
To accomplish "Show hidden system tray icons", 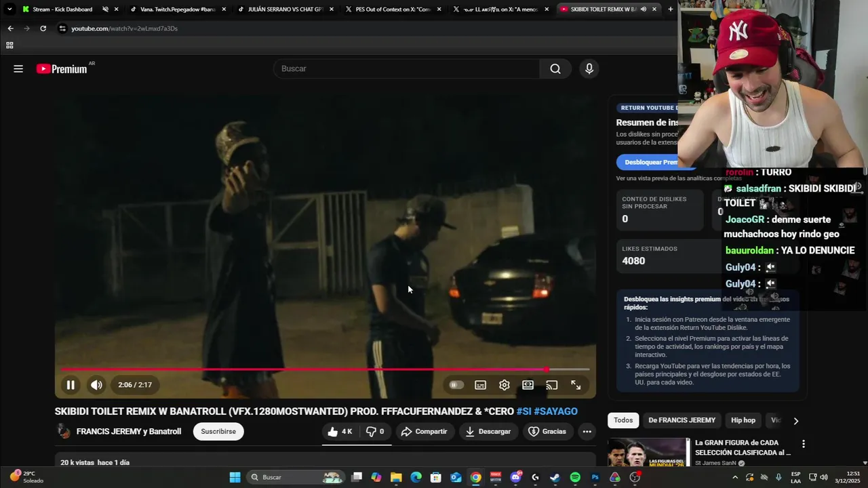I will point(735,477).
